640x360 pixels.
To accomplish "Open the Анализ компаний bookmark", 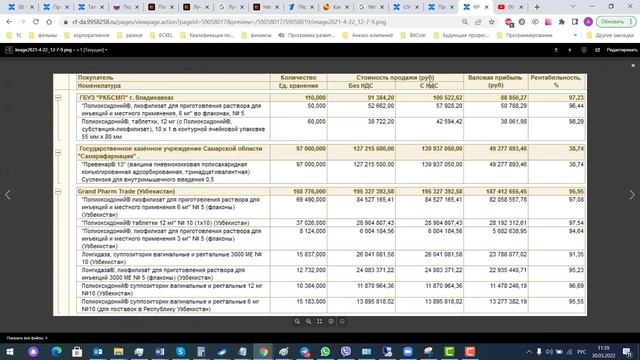I will [x=368, y=36].
